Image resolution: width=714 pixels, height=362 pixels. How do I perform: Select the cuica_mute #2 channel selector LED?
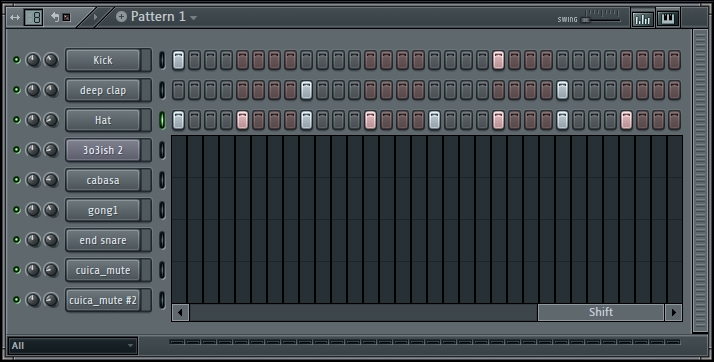point(162,301)
